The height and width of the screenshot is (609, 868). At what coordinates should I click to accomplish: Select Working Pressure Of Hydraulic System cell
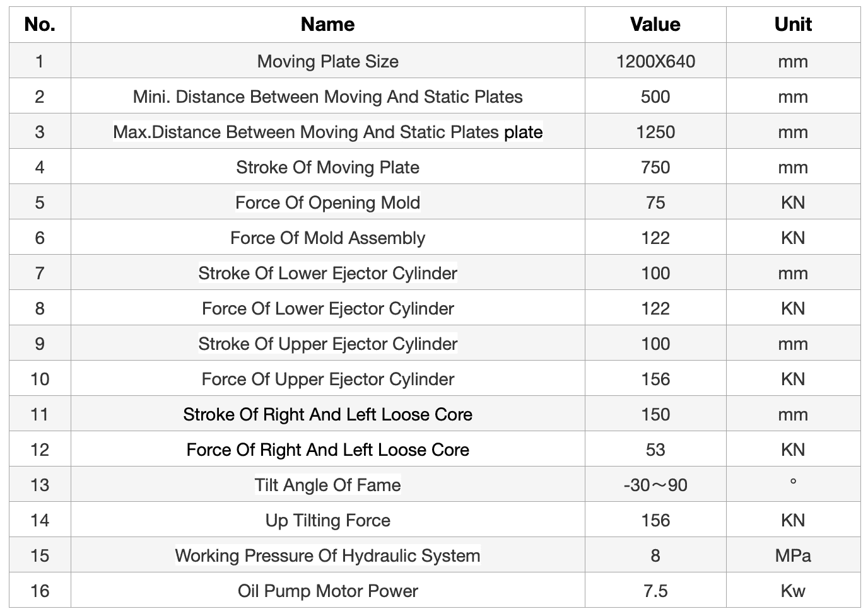327,555
